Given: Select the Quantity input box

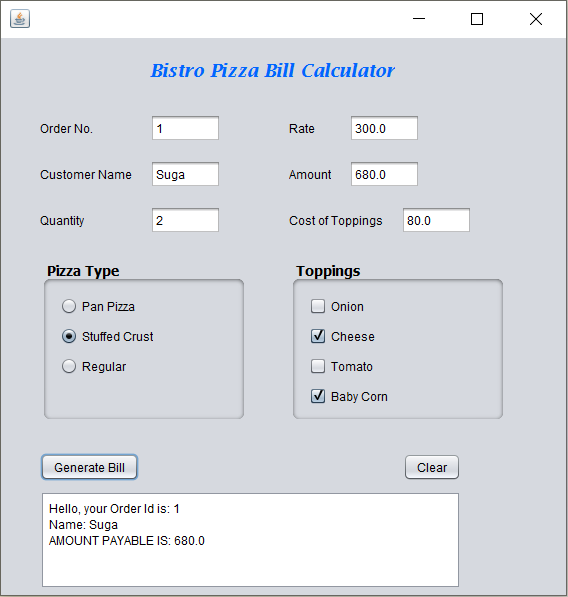Looking at the screenshot, I should pos(185,220).
